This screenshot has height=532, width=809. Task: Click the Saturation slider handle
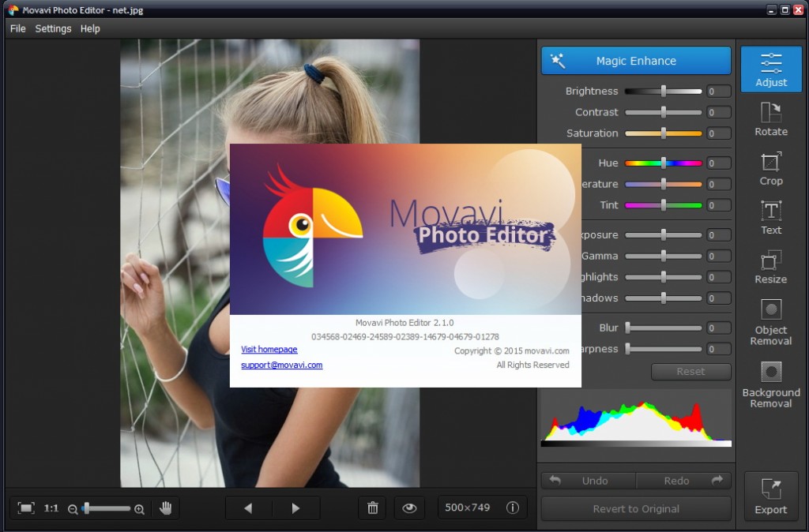(x=664, y=133)
